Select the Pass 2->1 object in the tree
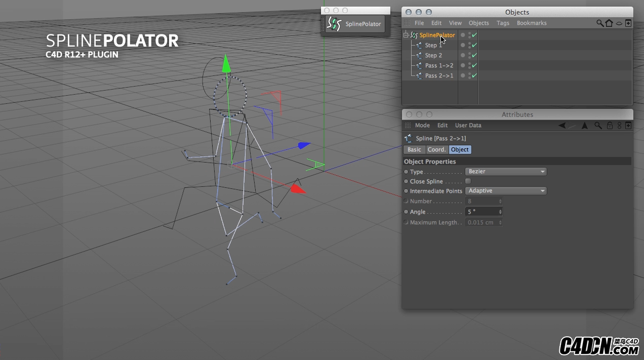The width and height of the screenshot is (644, 360). pyautogui.click(x=439, y=75)
